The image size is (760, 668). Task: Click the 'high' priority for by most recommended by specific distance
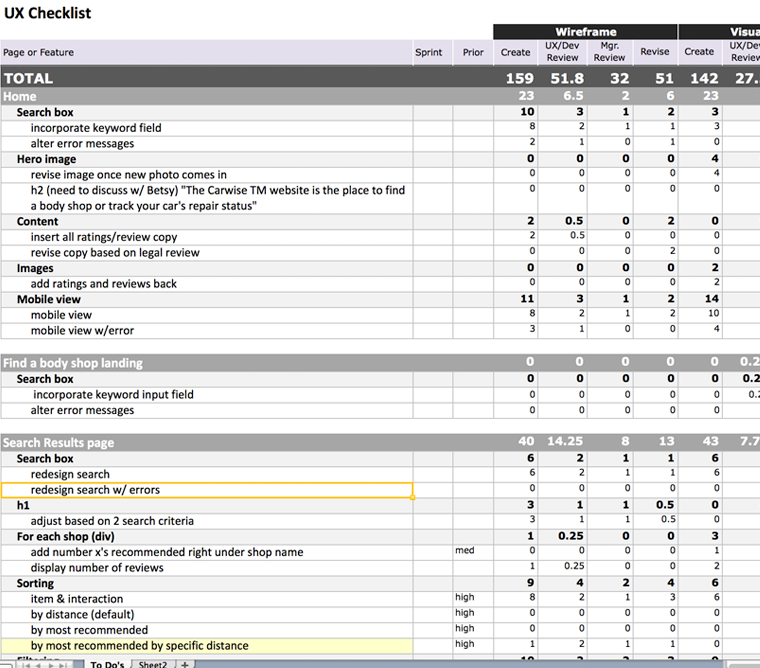(473, 644)
